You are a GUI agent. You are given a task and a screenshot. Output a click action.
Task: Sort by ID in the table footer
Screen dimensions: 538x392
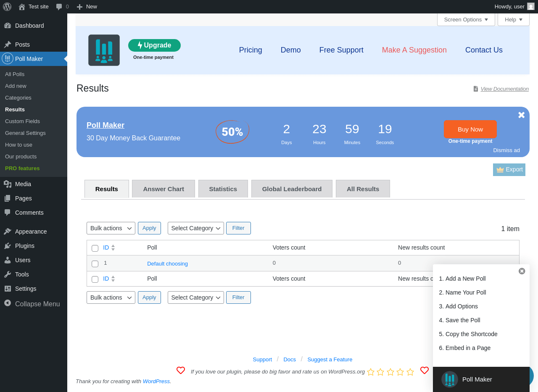(x=109, y=279)
